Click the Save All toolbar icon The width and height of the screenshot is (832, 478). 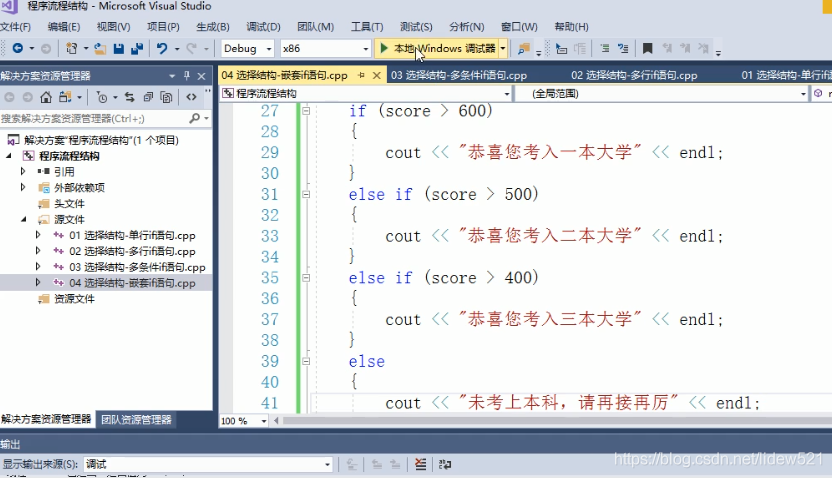[x=135, y=48]
